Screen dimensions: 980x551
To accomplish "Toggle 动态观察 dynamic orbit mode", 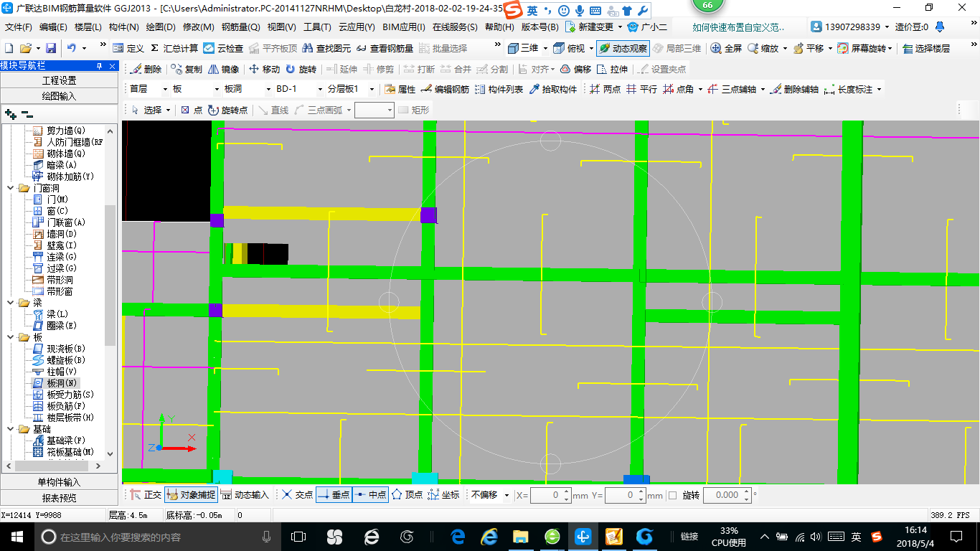I will (x=623, y=48).
